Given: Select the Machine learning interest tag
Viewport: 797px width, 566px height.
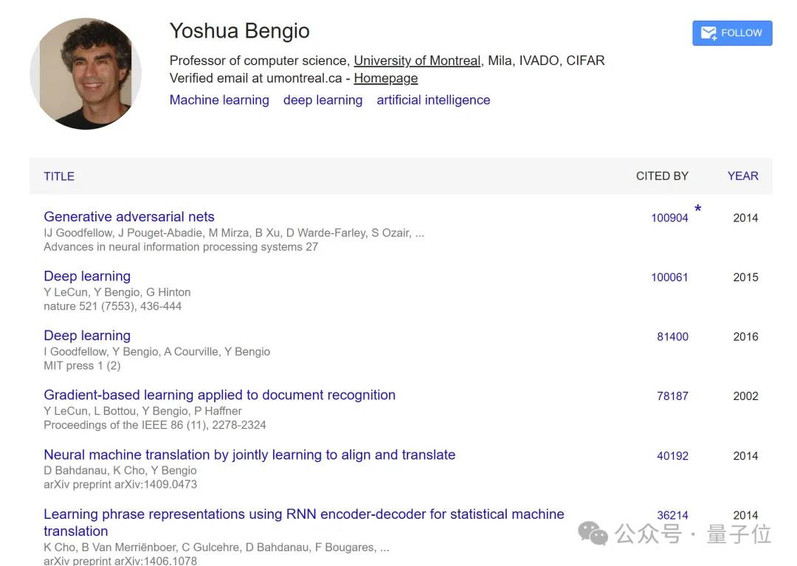Looking at the screenshot, I should coord(219,100).
